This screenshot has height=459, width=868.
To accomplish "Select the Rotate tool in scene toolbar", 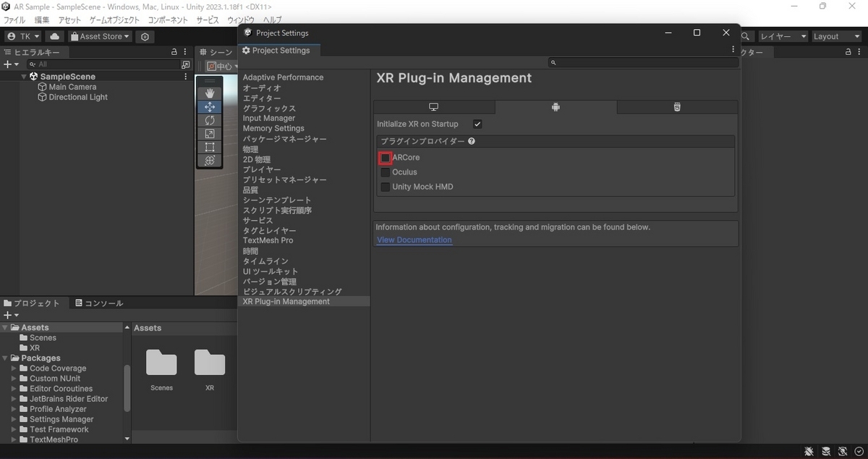I will click(210, 120).
